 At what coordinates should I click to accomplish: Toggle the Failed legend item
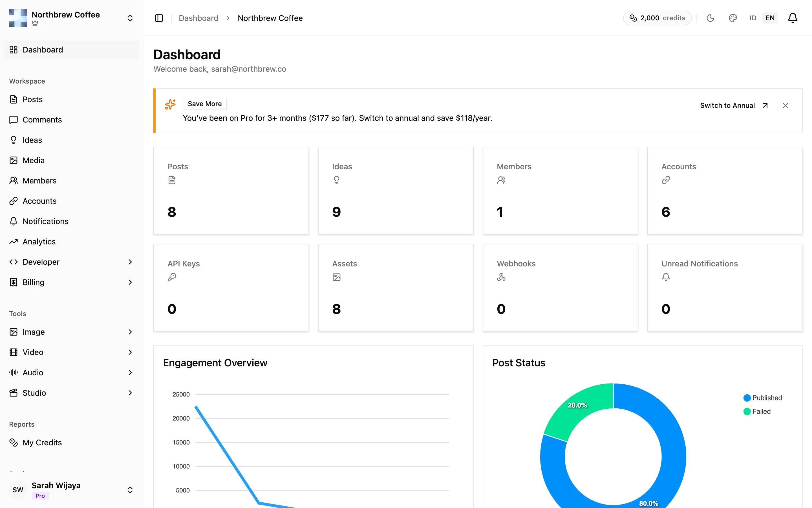coord(757,411)
